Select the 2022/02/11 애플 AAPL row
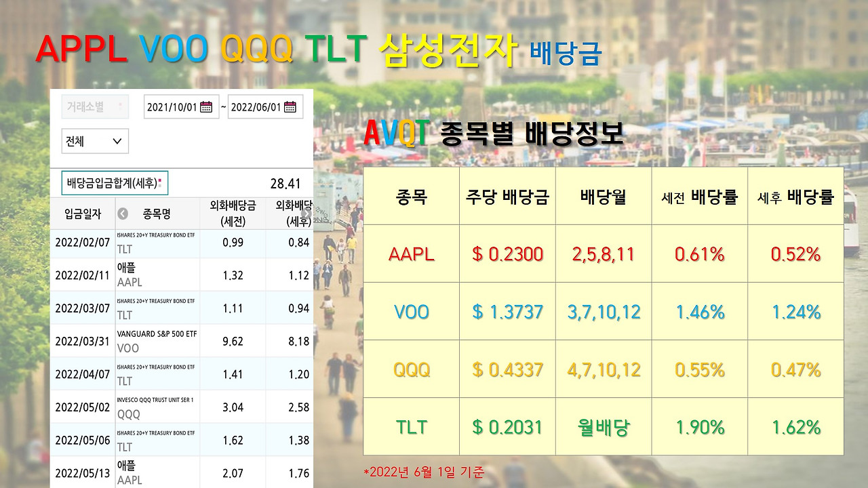868x488 pixels. coord(182,275)
